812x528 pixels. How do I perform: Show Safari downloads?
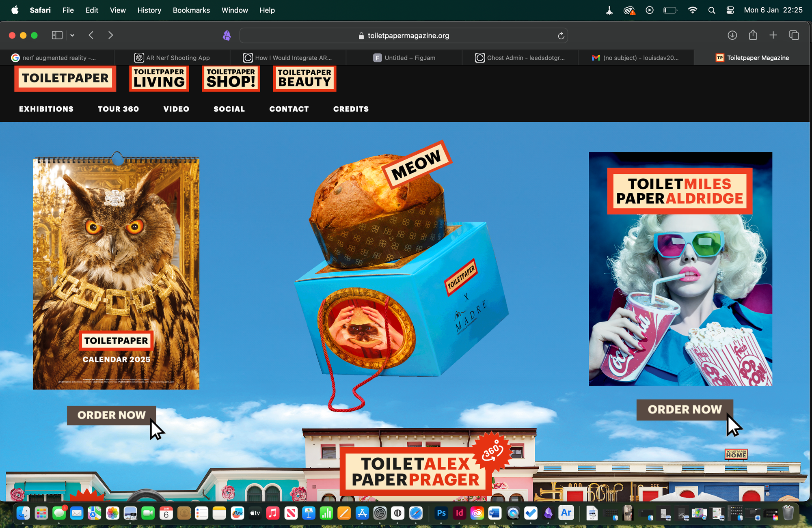[x=732, y=35]
